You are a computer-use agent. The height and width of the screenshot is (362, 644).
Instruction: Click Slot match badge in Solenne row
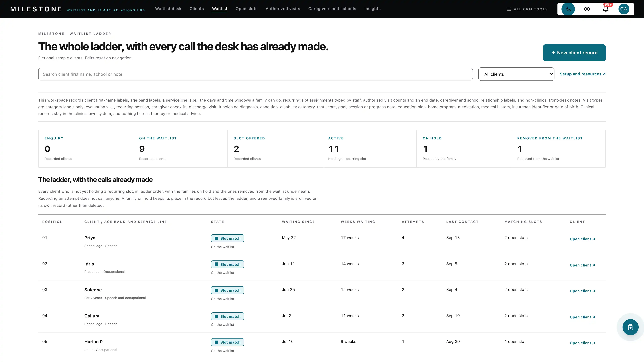point(228,290)
